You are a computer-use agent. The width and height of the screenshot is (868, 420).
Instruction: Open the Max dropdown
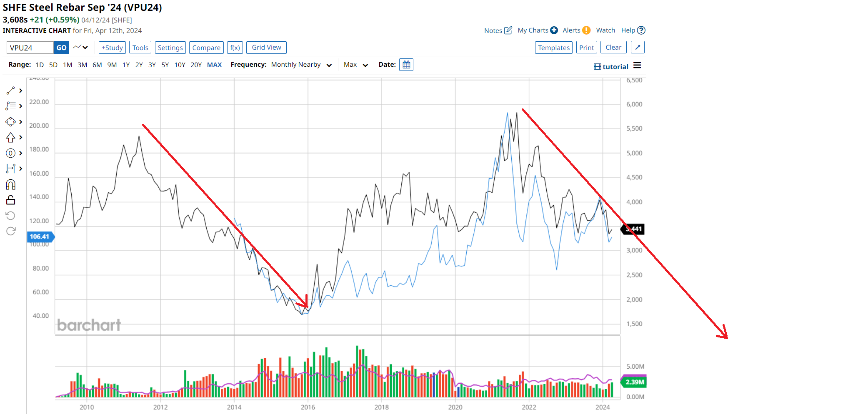[x=356, y=65]
